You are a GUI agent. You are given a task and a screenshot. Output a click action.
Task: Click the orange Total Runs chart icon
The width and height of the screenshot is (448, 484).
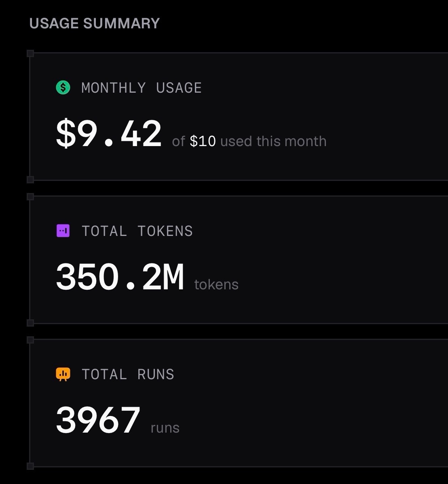(63, 374)
